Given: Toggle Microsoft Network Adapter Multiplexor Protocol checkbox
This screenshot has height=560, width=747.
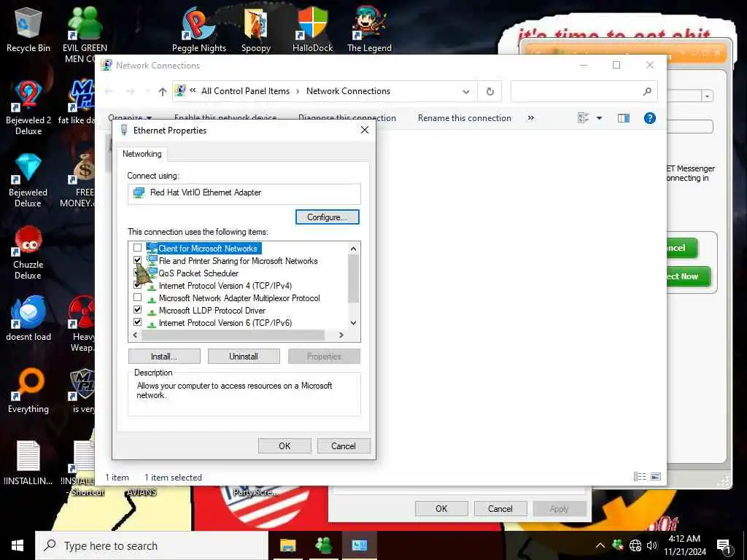Looking at the screenshot, I should pyautogui.click(x=138, y=297).
